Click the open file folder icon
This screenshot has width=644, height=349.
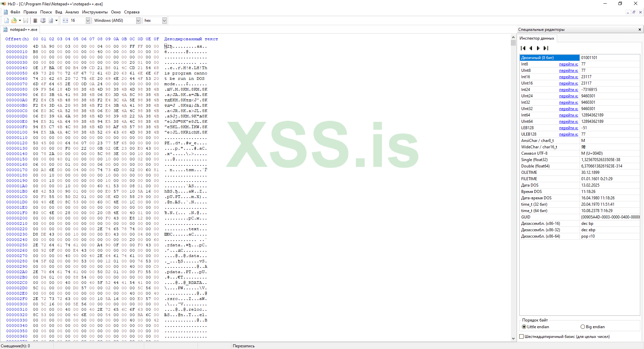tap(14, 20)
